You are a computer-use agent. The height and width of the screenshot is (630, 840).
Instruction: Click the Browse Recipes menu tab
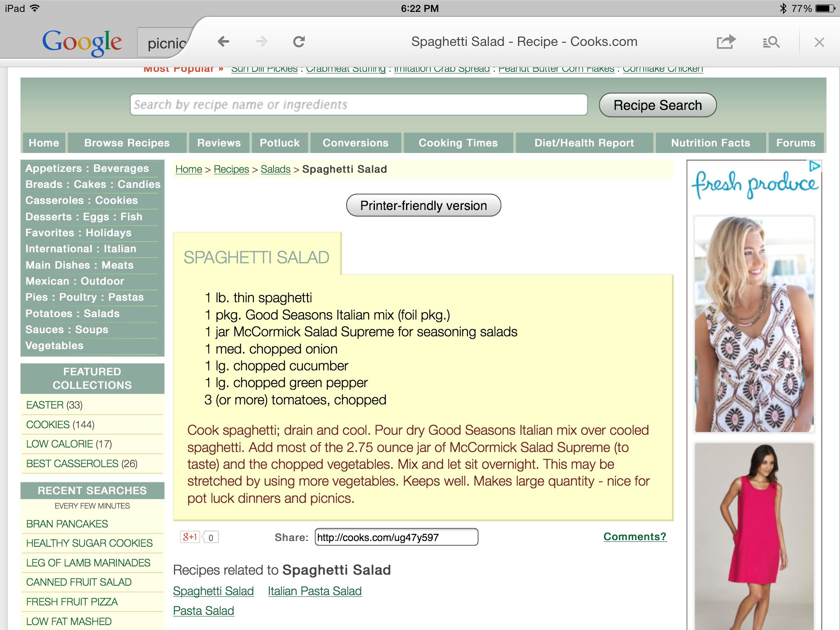pyautogui.click(x=127, y=142)
